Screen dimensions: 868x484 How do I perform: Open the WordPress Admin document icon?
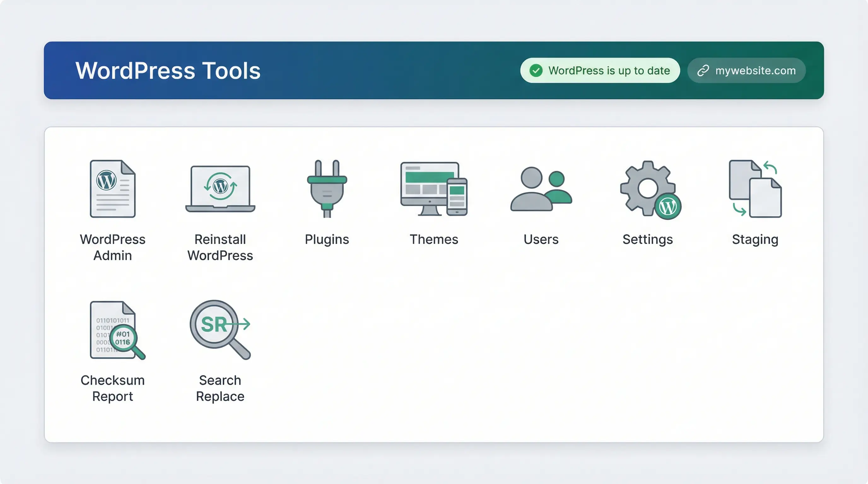pos(113,189)
